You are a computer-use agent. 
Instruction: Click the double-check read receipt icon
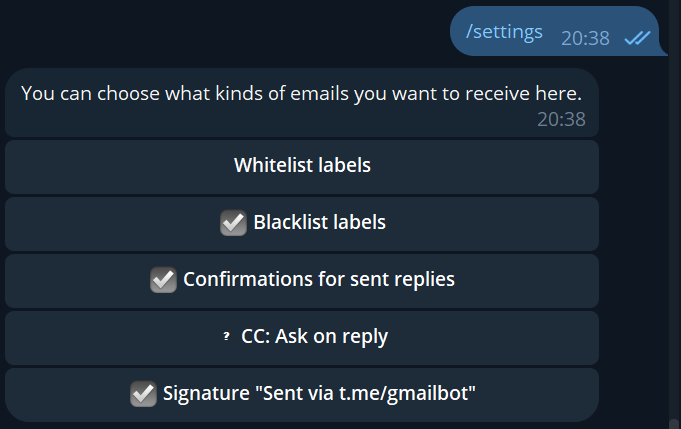point(636,38)
